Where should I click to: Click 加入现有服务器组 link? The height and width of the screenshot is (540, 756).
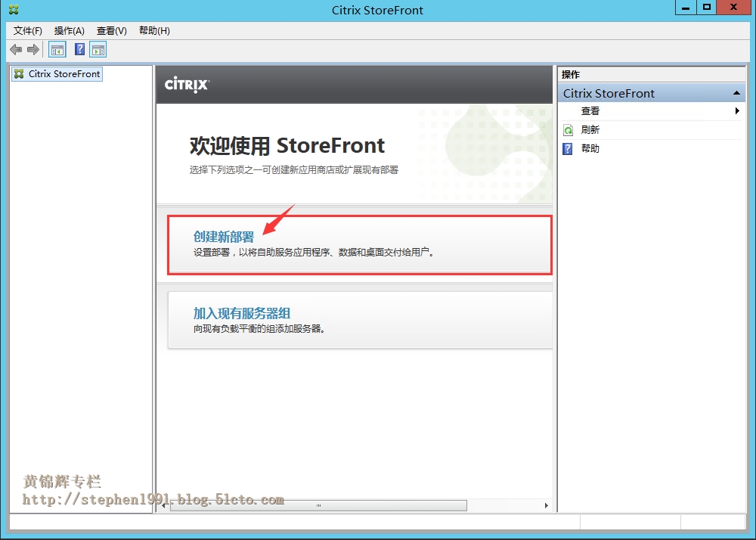[242, 313]
